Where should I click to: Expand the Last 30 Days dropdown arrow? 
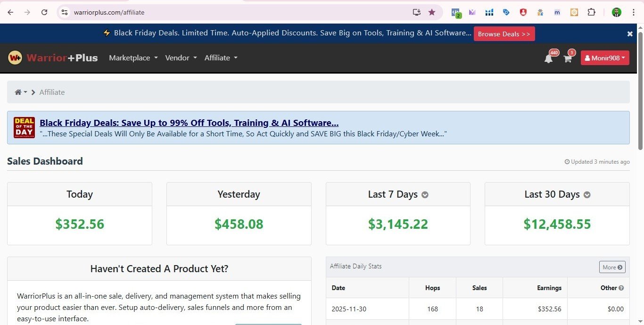click(587, 195)
